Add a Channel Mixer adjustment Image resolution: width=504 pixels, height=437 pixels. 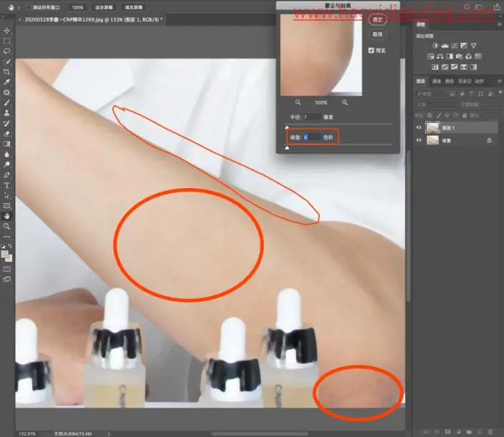[469, 57]
